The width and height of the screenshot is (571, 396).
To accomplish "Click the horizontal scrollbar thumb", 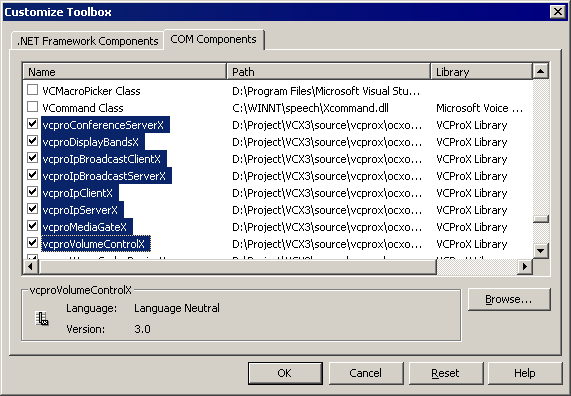I will click(x=237, y=267).
